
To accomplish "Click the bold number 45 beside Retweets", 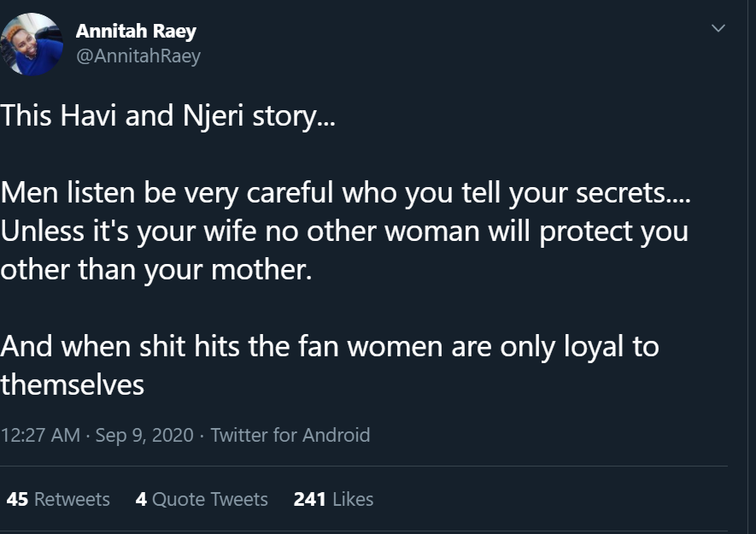I will tap(17, 499).
